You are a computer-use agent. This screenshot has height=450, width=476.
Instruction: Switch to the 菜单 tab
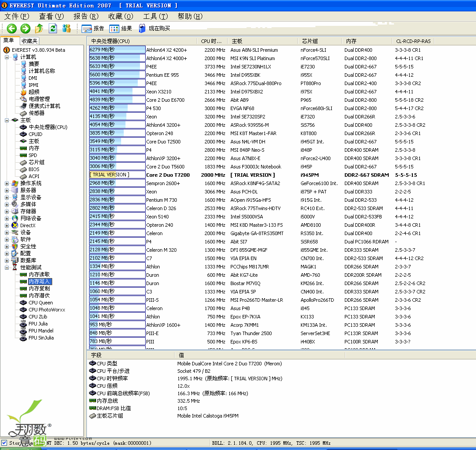pos(9,40)
